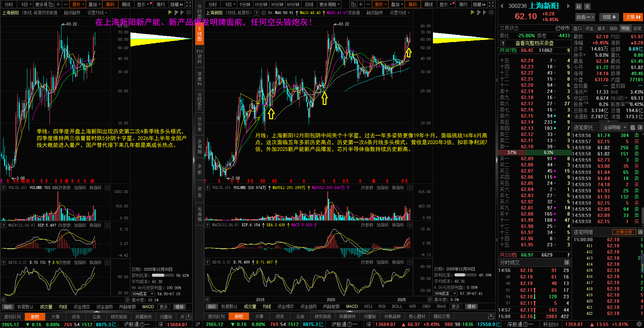
Task: Select 日线 period tab on right chart
Action: pos(309,4)
